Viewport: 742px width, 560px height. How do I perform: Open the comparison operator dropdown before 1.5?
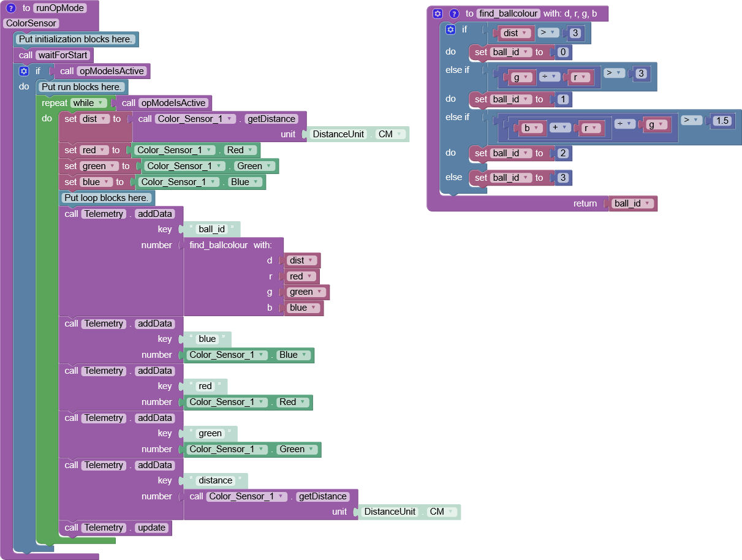click(x=692, y=120)
